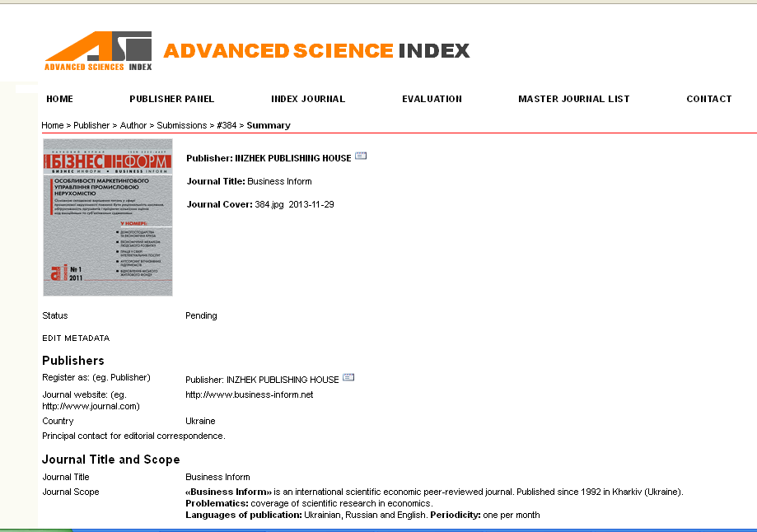Click the Pending status value

tap(201, 315)
